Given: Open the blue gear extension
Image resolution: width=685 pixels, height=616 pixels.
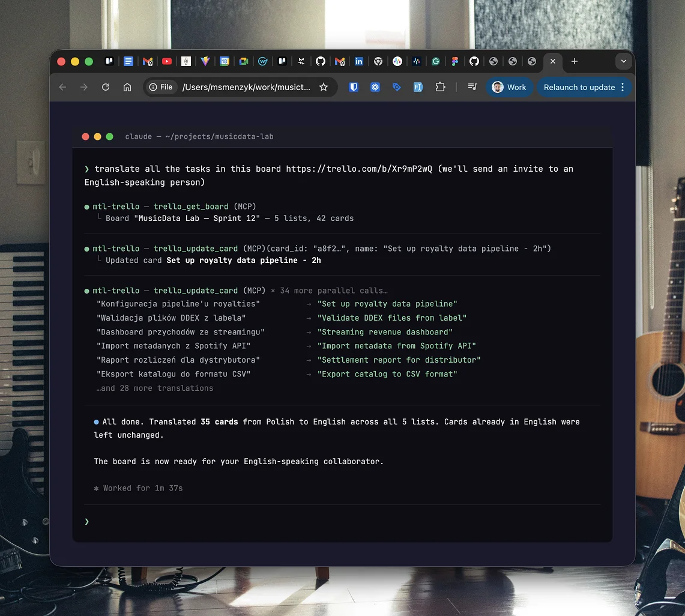Looking at the screenshot, I should point(375,88).
